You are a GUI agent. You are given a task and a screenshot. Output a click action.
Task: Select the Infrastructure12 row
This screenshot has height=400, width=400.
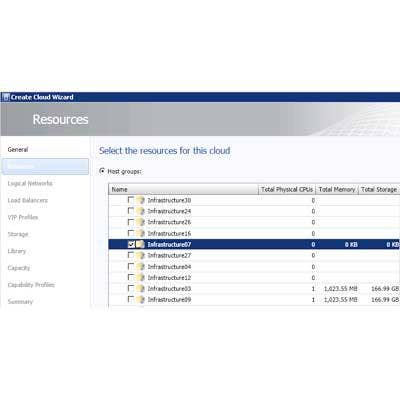254,278
